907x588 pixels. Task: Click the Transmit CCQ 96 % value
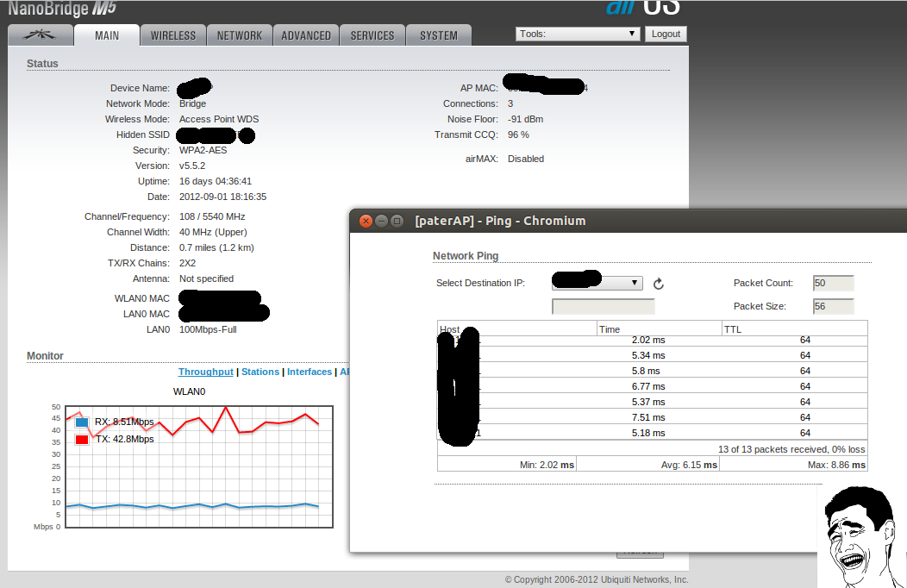click(x=518, y=134)
